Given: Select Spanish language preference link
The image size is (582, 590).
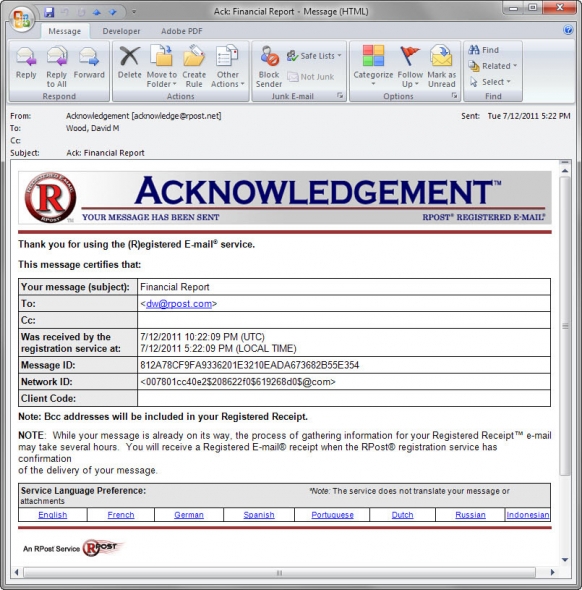Looking at the screenshot, I should [x=259, y=515].
